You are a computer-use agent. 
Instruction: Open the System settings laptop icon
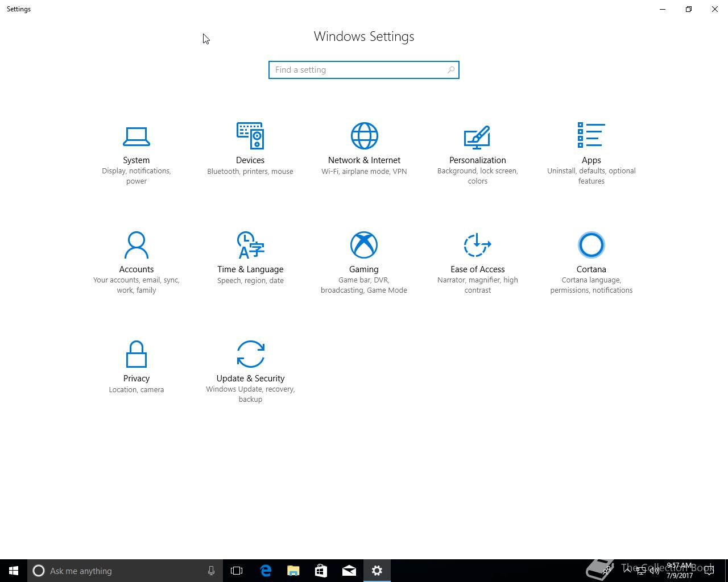coord(136,136)
